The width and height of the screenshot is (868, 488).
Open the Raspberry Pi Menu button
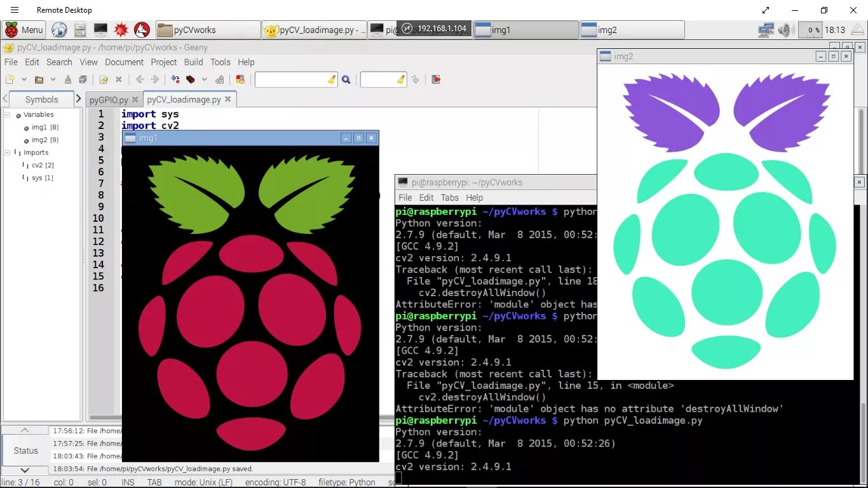[24, 29]
